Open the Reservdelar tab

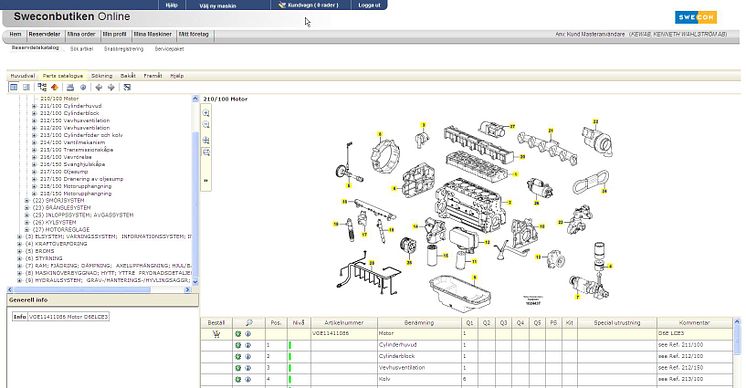[x=45, y=35]
